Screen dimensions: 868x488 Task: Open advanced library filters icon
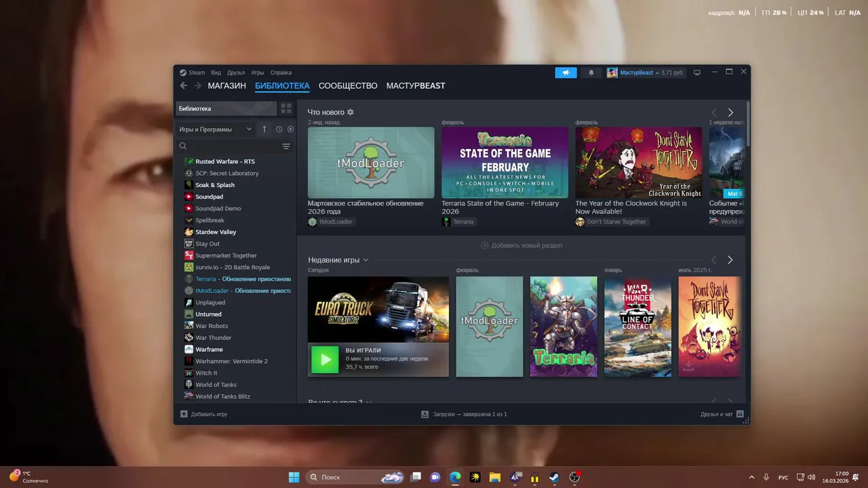(x=286, y=146)
